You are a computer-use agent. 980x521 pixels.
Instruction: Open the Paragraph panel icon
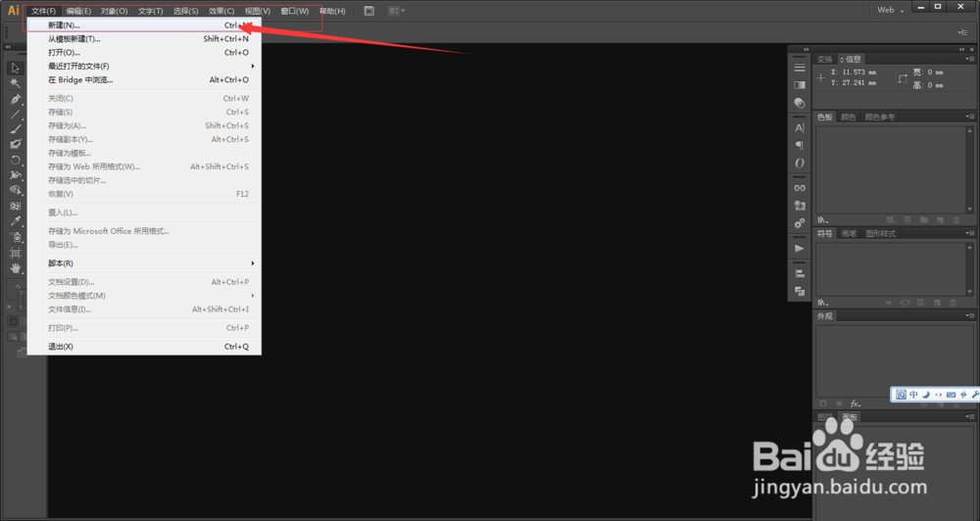coord(800,146)
